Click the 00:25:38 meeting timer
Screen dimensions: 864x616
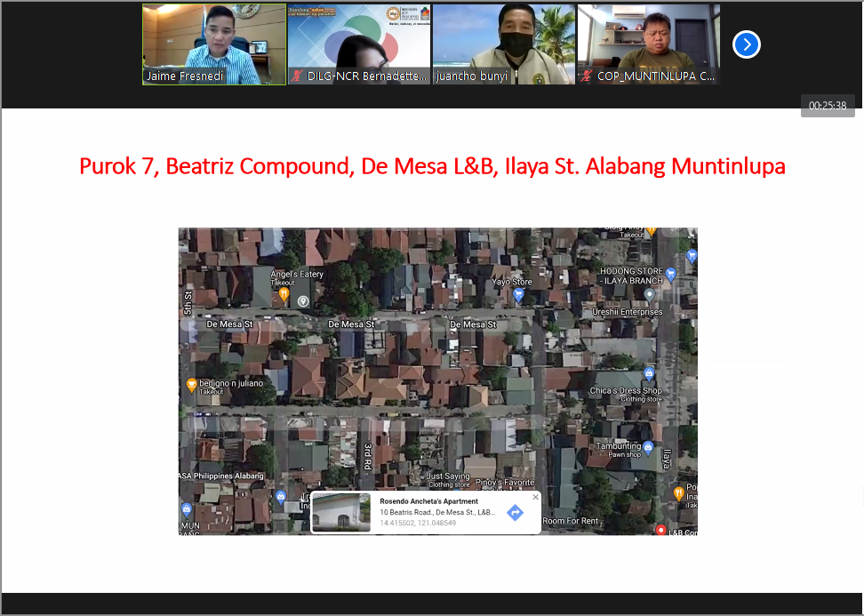tap(828, 106)
